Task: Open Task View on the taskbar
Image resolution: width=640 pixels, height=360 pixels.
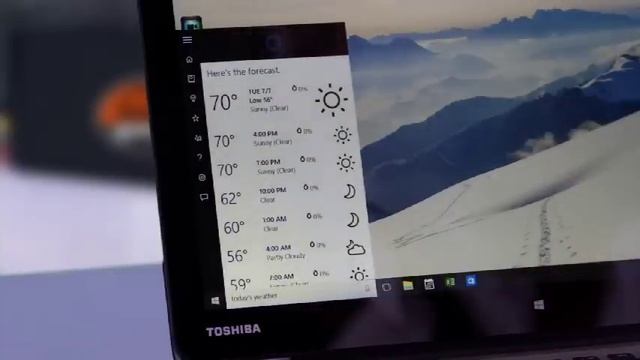Action: click(x=386, y=287)
